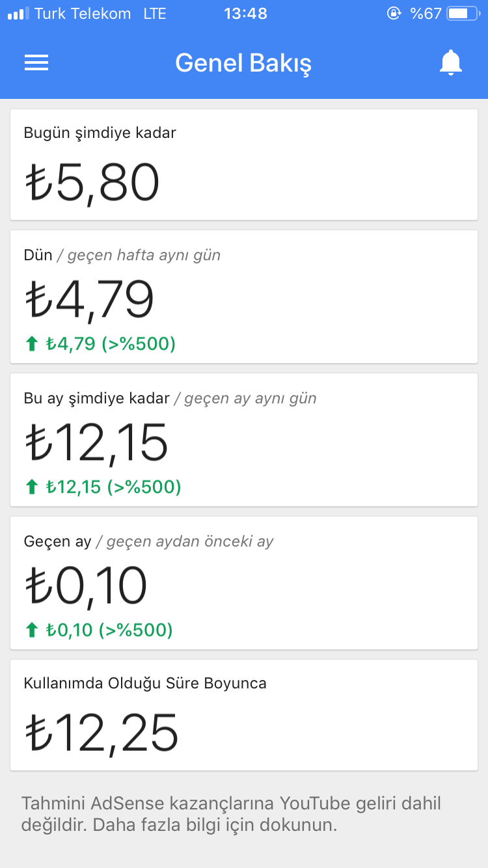Tap green up arrow under ₺4,79

click(x=32, y=344)
